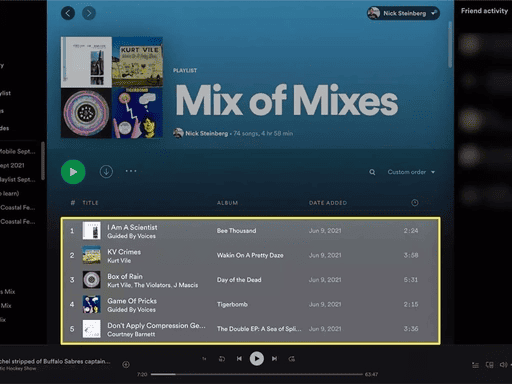Open the Custom order sort dropdown

click(x=411, y=172)
